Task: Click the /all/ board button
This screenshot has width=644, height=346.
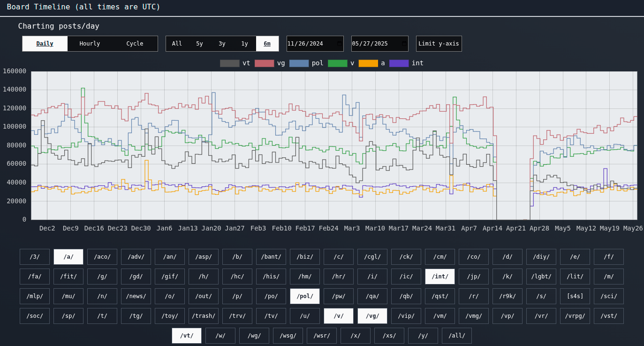Action: pos(456,336)
